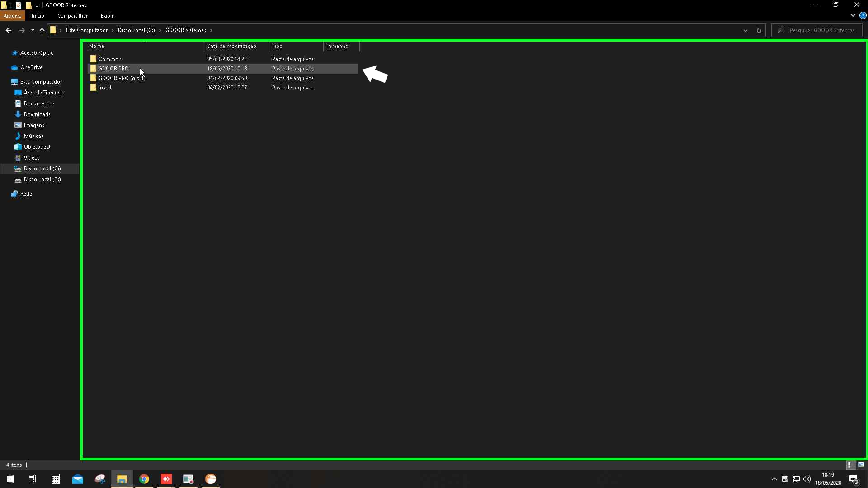Click the Back navigation arrow

[x=9, y=30]
